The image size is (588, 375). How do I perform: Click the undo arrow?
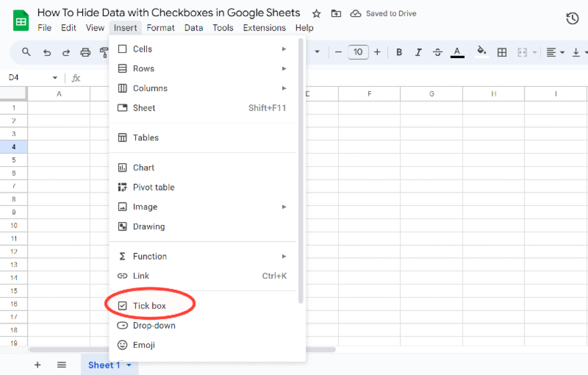point(47,52)
